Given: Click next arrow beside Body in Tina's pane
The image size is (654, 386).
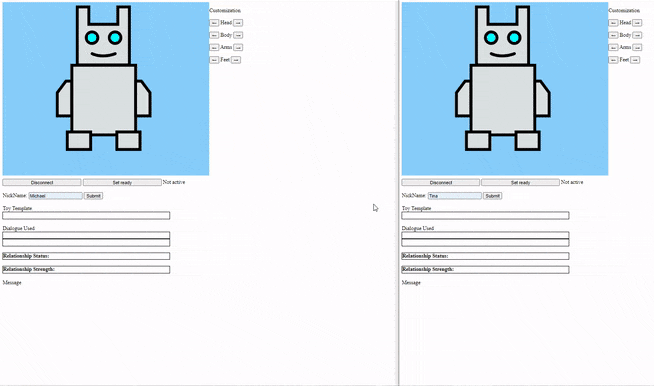Looking at the screenshot, I should [637, 35].
